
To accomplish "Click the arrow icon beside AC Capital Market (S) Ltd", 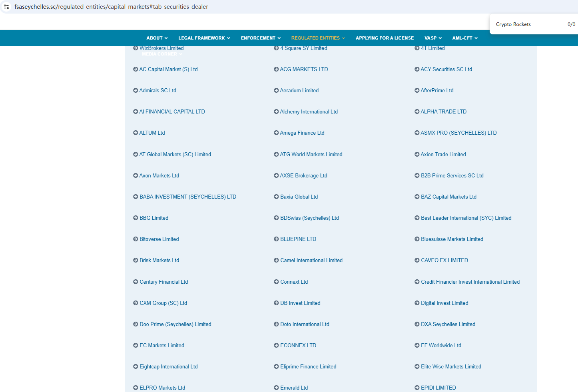I will (136, 69).
